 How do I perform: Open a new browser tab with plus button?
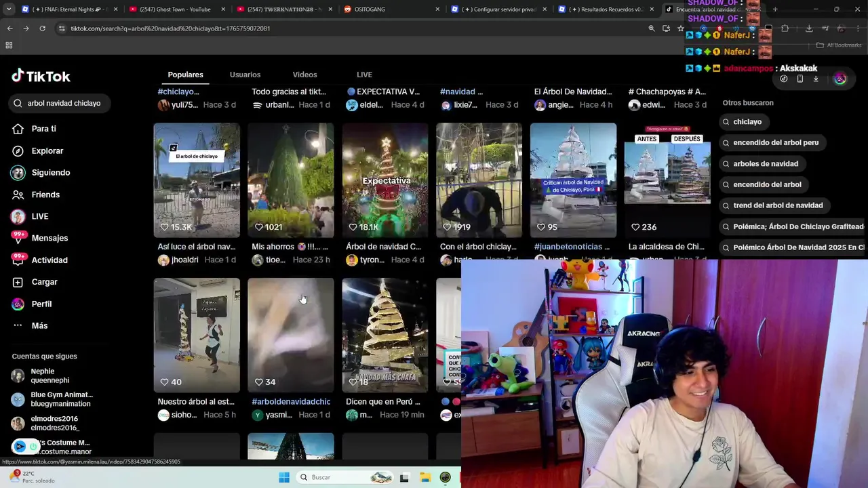click(775, 9)
